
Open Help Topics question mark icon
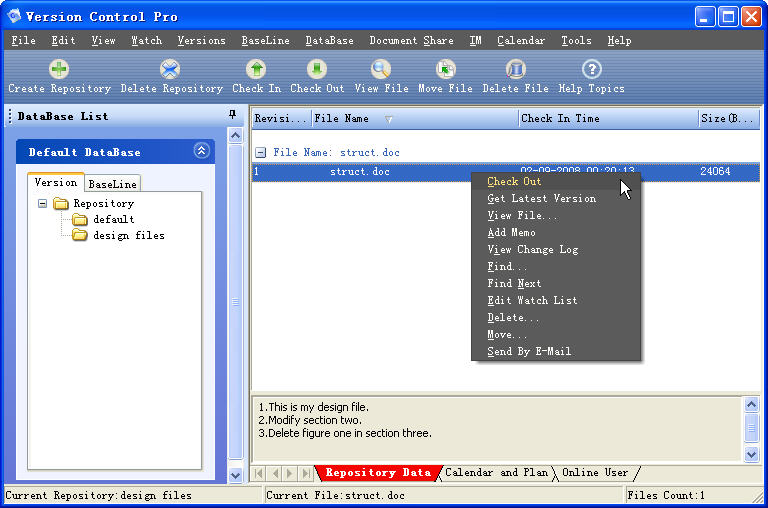[x=592, y=69]
